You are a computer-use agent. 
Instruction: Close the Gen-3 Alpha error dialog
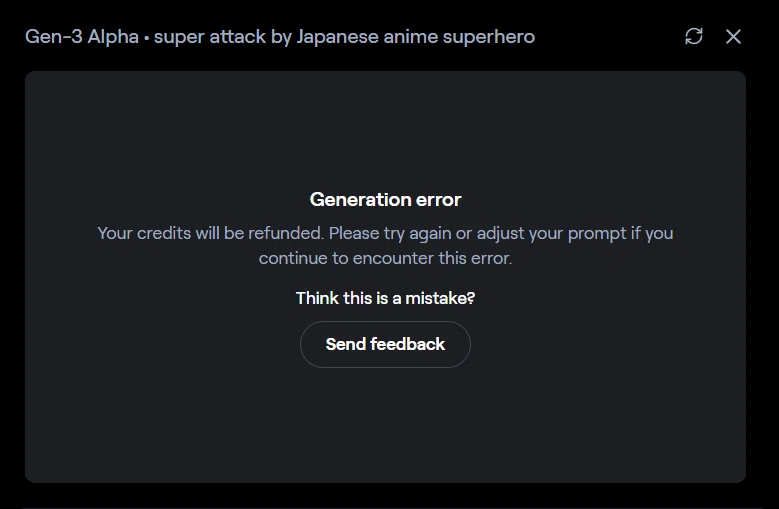tap(733, 36)
